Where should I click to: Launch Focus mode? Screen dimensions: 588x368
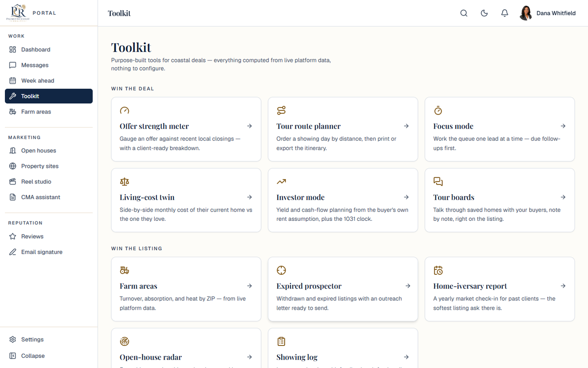point(500,129)
